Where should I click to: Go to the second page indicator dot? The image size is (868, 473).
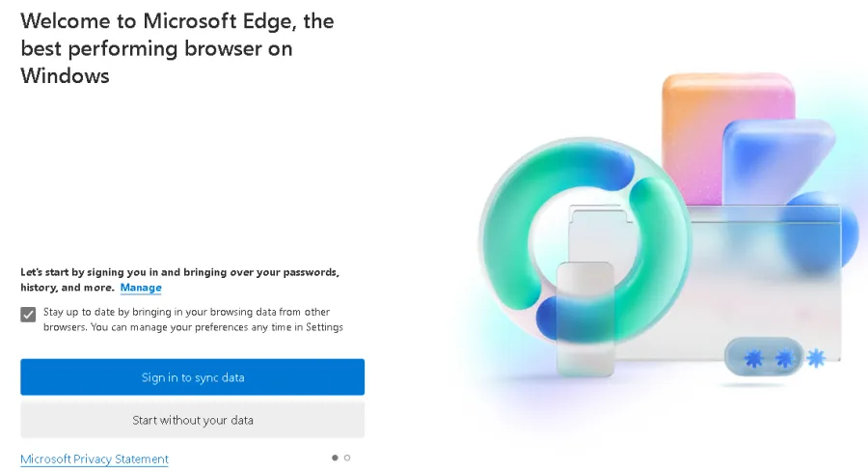[x=347, y=458]
